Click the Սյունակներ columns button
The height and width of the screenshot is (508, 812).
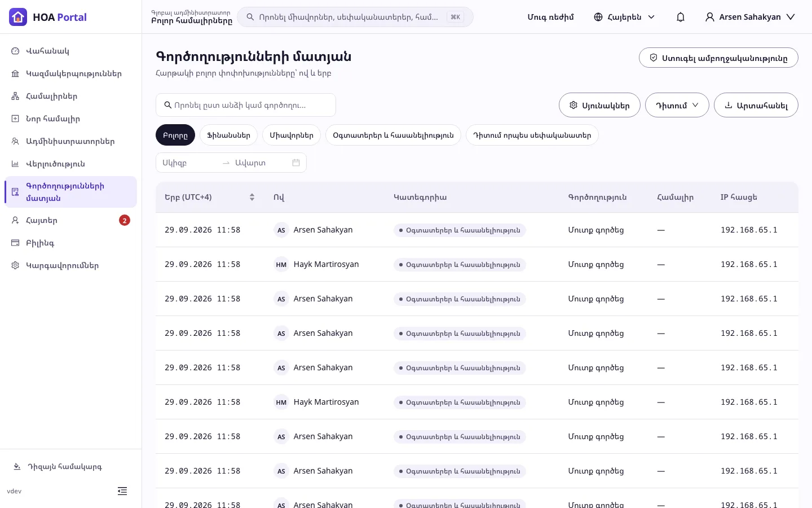click(x=599, y=105)
